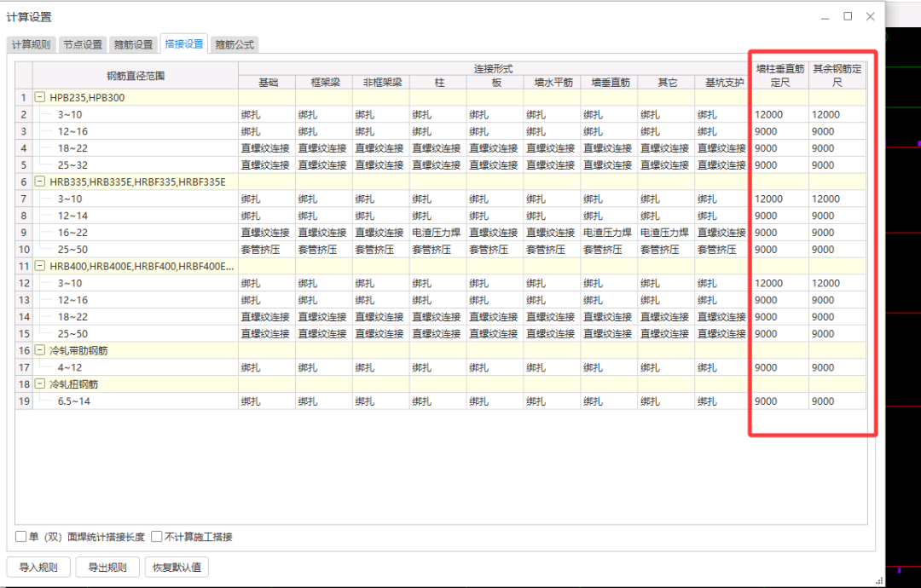Click the 钢筋直径范围 column header
Viewport: 921px width, 588px height.
click(x=136, y=76)
